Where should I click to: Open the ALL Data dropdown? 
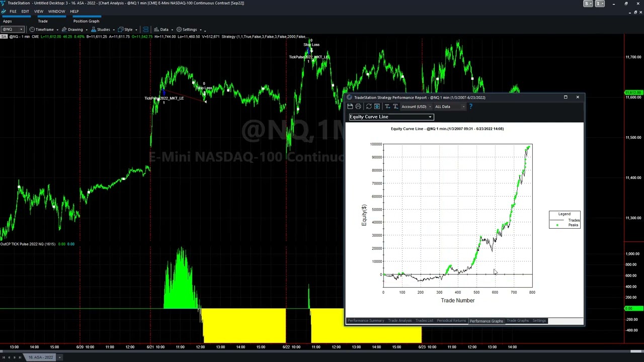(450, 107)
